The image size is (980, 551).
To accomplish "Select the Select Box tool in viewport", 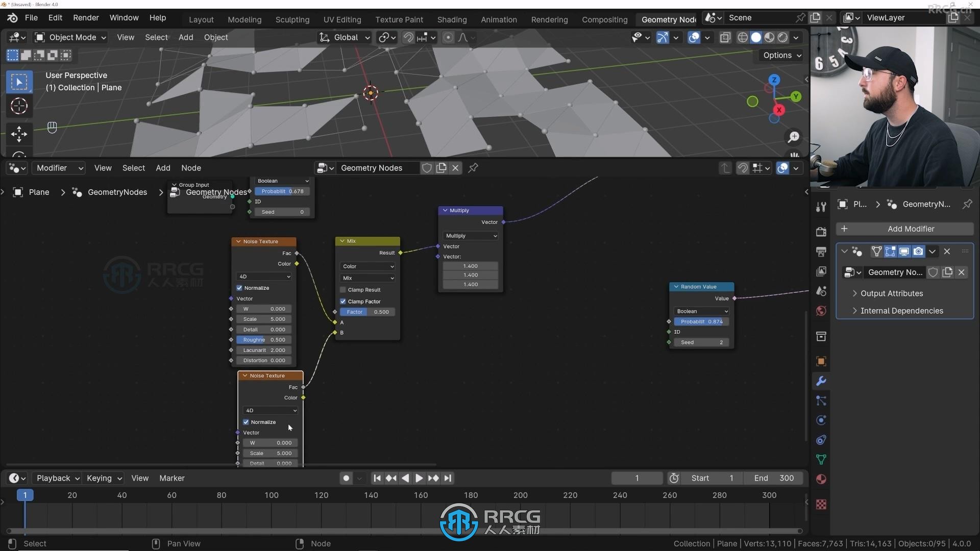I will click(19, 82).
